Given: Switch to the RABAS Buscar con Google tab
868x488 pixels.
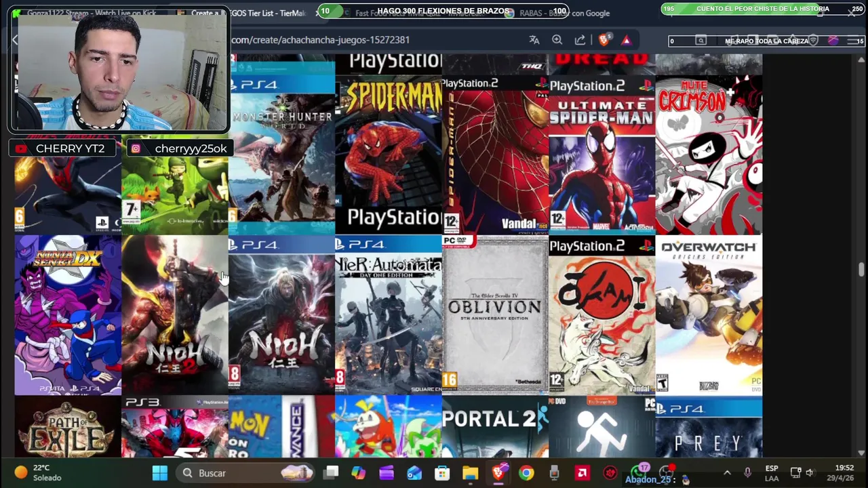Looking at the screenshot, I should pos(564,13).
